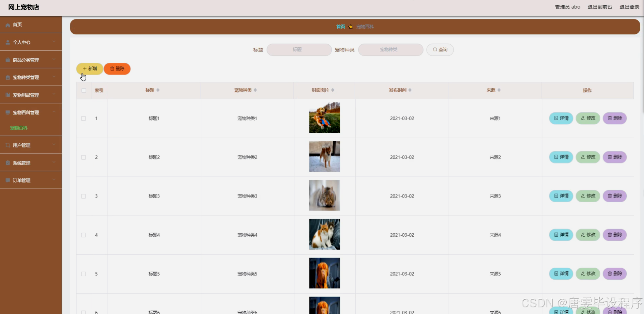Screen dimensions: 644x314
Task: Click the orange 删除 batch button
Action: pyautogui.click(x=117, y=69)
